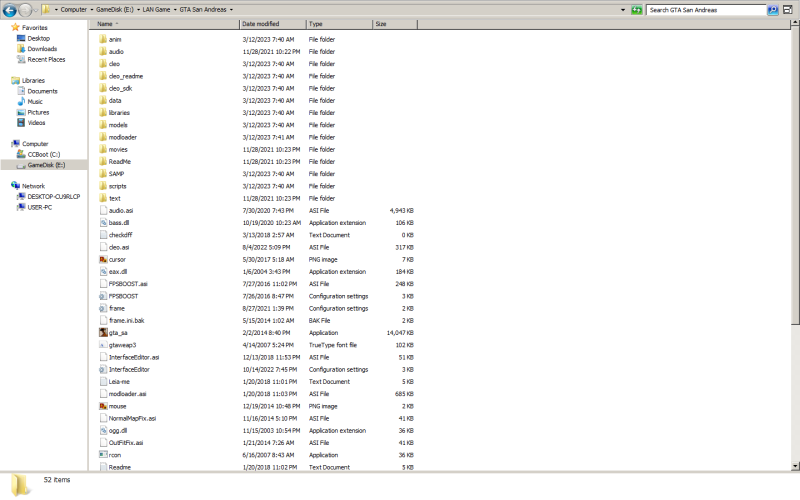Click the vertical scrollbar thumb

pos(795,175)
